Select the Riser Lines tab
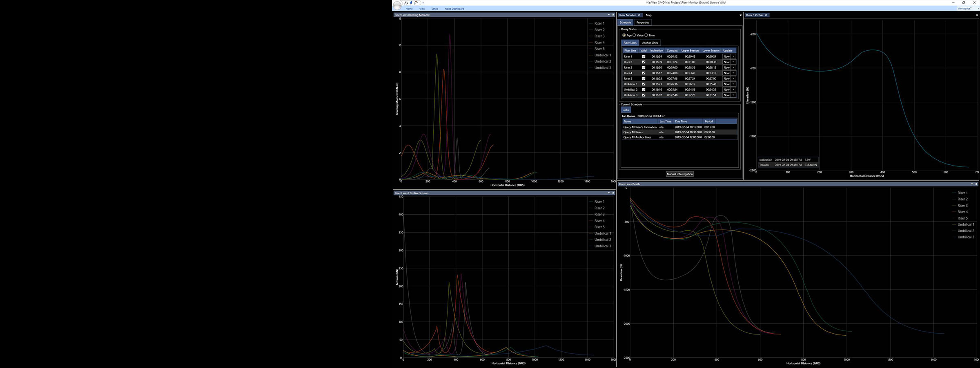Screen dimensions: 980x368 pos(630,43)
